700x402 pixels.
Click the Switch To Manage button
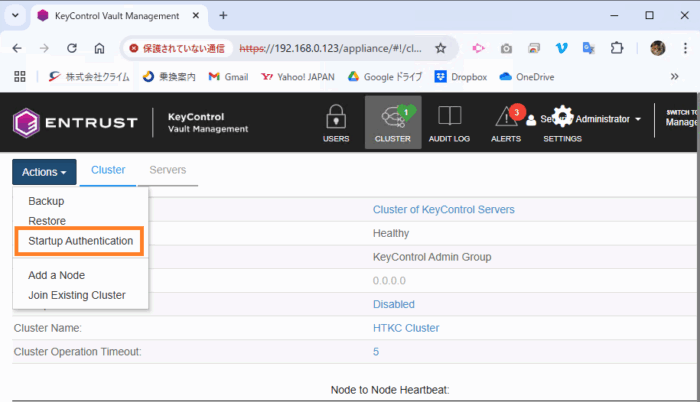681,118
